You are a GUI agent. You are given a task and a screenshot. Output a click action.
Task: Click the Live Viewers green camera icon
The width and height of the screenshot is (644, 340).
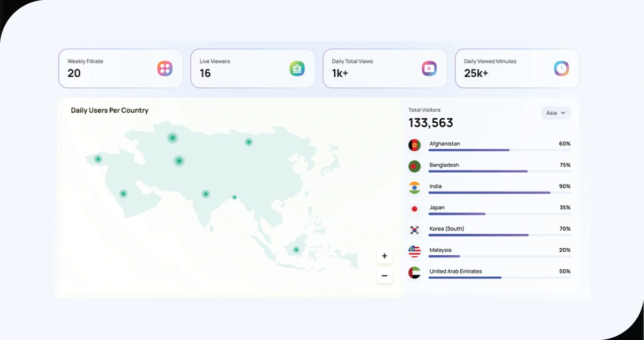tap(297, 68)
